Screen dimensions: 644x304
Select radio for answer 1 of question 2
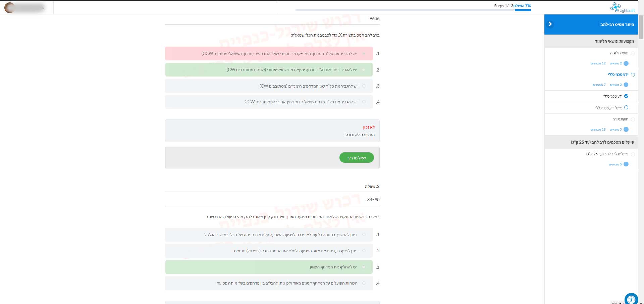(364, 235)
